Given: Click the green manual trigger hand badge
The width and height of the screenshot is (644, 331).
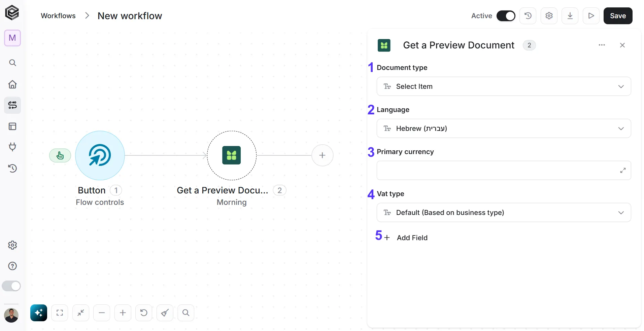Looking at the screenshot, I should pos(60,155).
